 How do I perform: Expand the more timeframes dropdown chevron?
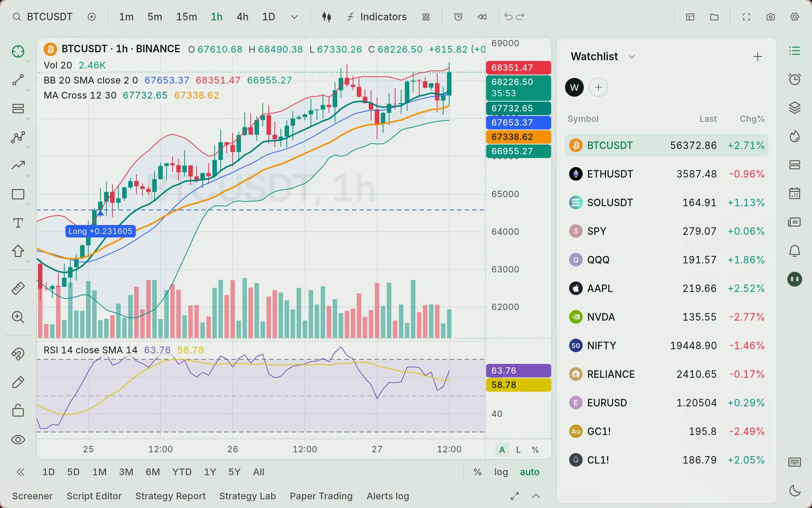tap(294, 17)
